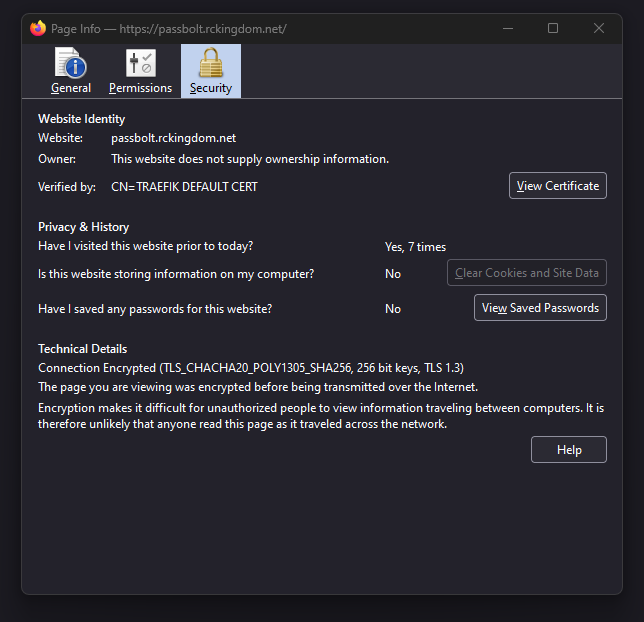Click the ownership information message
Screen dimensions: 644x622
250,159
